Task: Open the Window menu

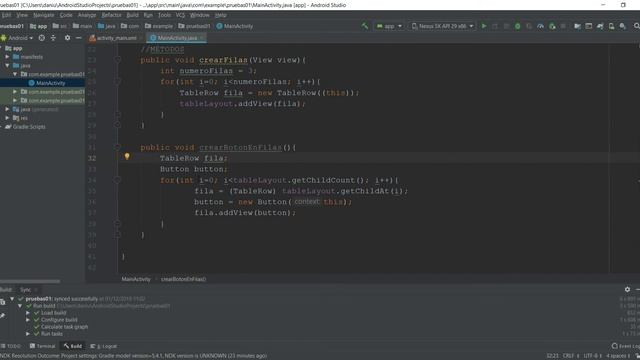Action: pos(199,15)
